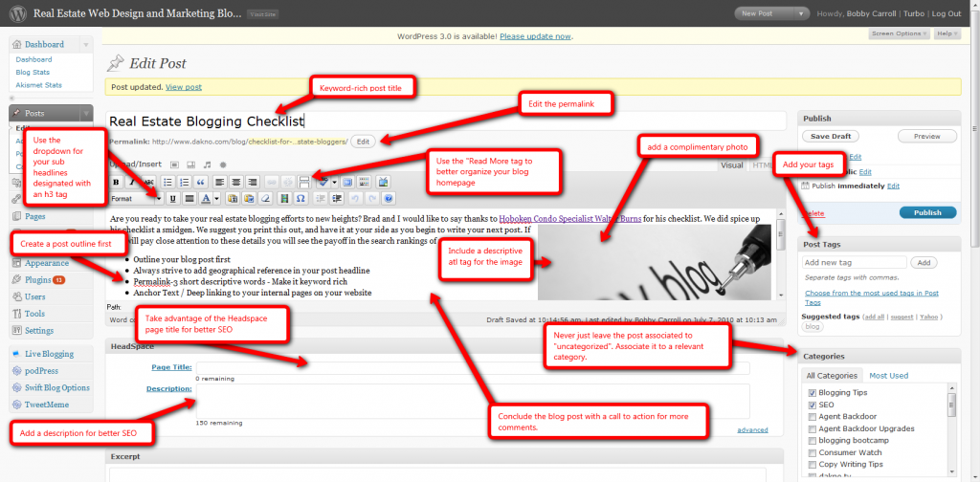The image size is (980, 482).
Task: Check the Consumer Watch category
Action: tap(812, 452)
